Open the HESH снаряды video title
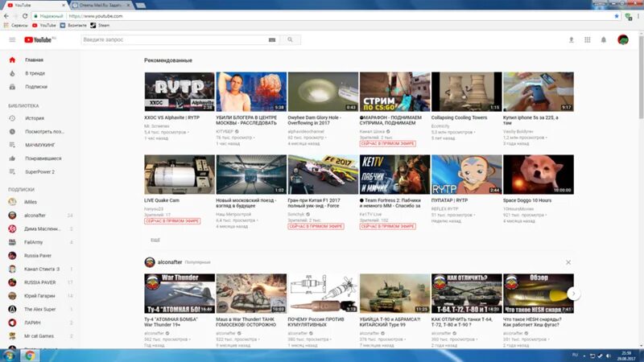Viewport: 644px width, 362px height. click(x=532, y=323)
